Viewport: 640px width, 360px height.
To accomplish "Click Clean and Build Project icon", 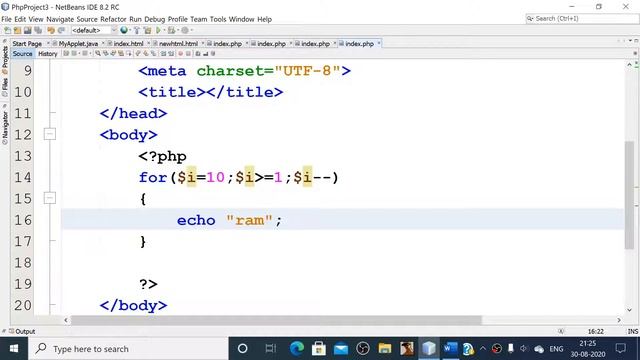I will click(x=147, y=30).
